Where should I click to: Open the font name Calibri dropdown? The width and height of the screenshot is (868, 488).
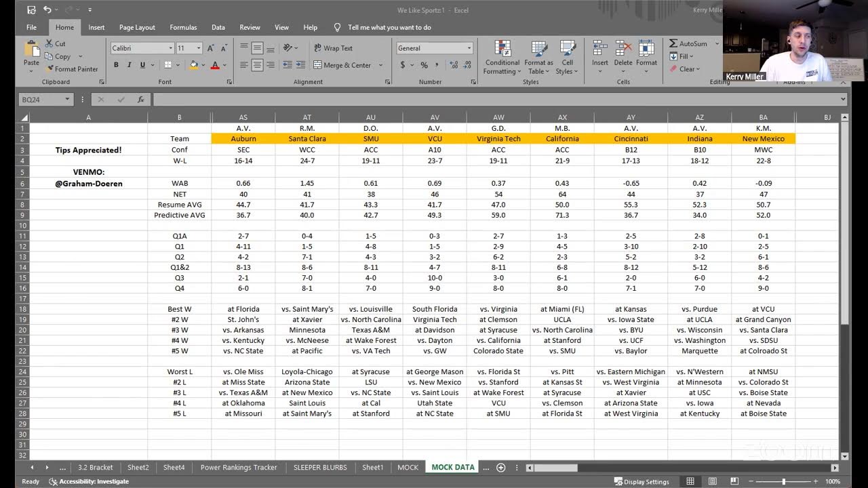170,48
